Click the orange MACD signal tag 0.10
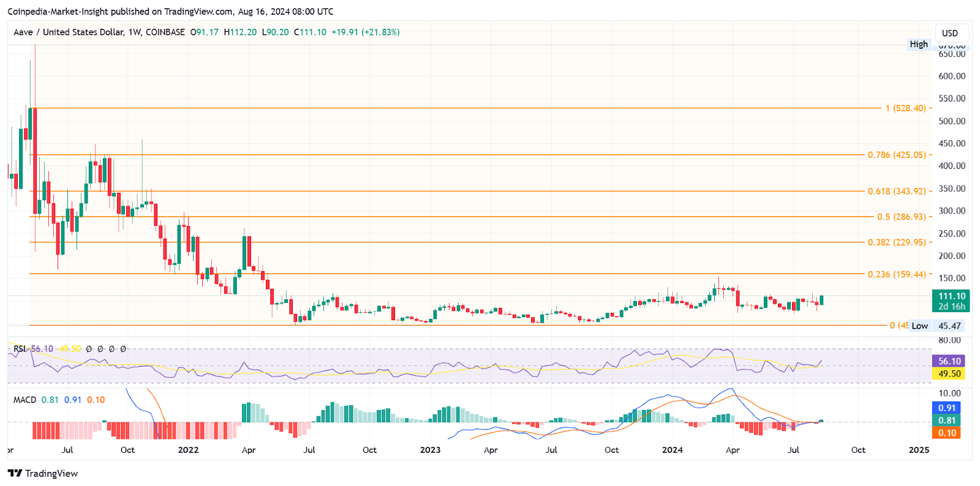The width and height of the screenshot is (980, 486). click(x=947, y=433)
